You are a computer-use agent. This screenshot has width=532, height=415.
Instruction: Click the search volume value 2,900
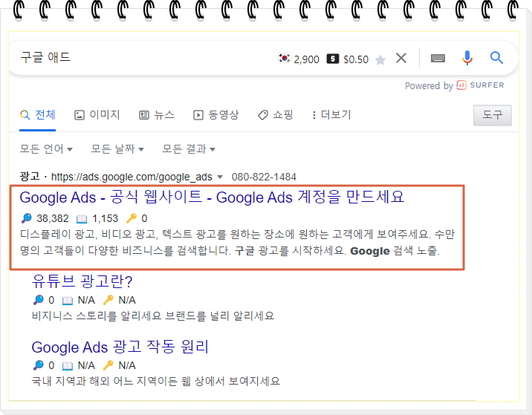click(306, 59)
